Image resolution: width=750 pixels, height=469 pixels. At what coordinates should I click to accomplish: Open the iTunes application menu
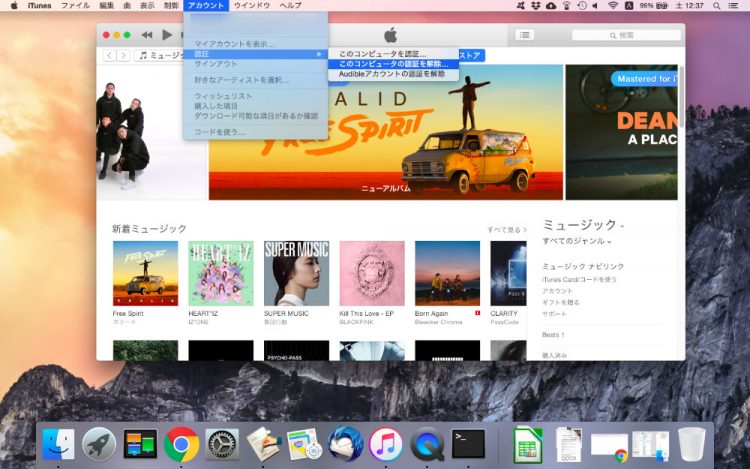(x=39, y=6)
